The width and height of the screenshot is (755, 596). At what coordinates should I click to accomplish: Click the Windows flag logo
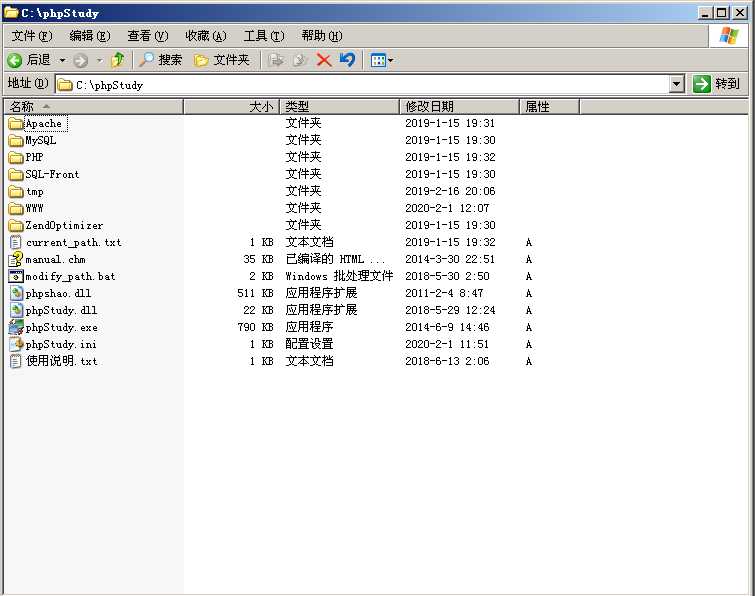[729, 36]
